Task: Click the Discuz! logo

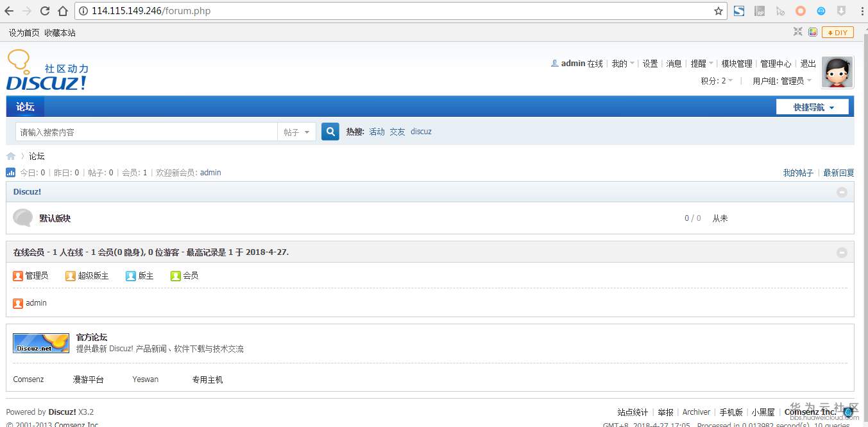Action: point(47,70)
